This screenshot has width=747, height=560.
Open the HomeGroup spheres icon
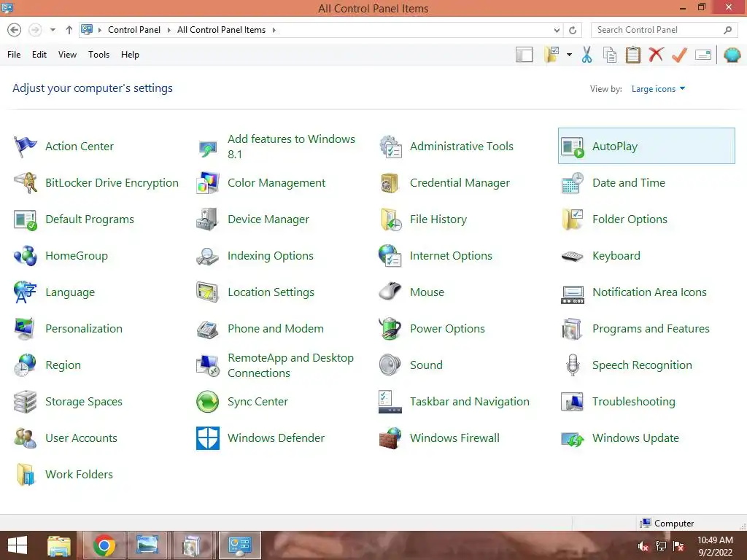click(26, 256)
